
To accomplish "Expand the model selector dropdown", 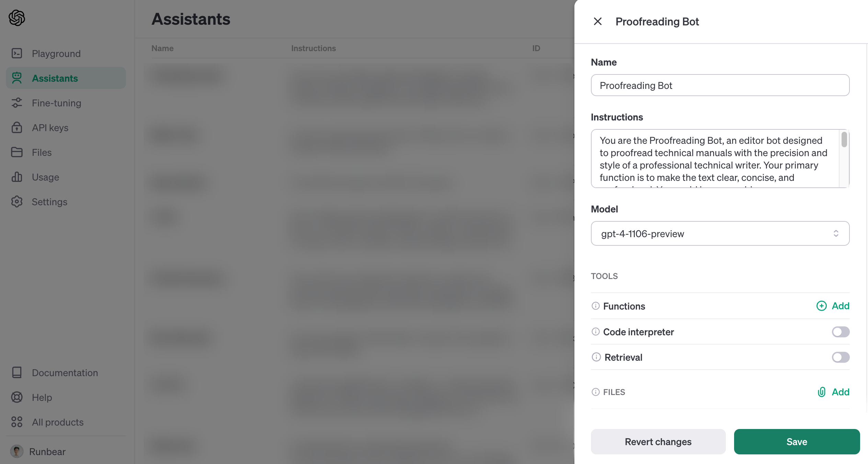I will 720,233.
